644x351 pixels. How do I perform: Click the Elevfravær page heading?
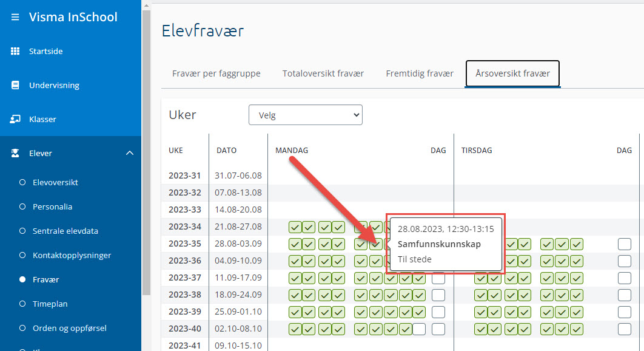(x=203, y=31)
